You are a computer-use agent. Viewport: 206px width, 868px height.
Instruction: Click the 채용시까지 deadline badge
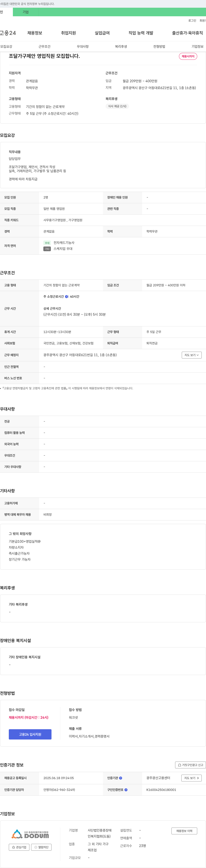pyautogui.click(x=188, y=56)
